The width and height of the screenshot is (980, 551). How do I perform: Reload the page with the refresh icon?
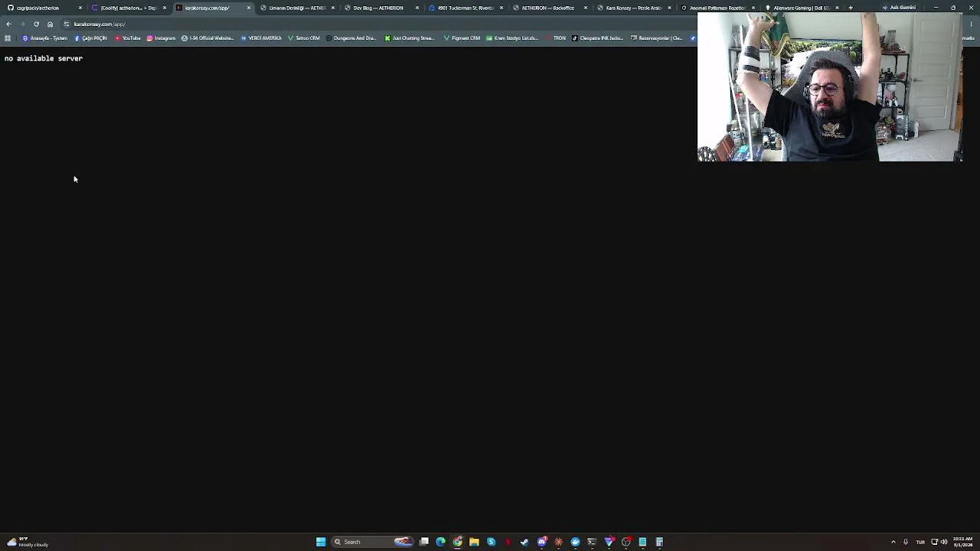[36, 24]
